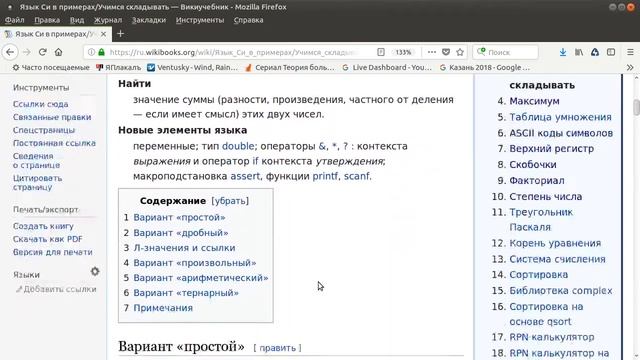The width and height of the screenshot is (640, 360).
Task: Open the Правка menu
Action: [x=47, y=20]
